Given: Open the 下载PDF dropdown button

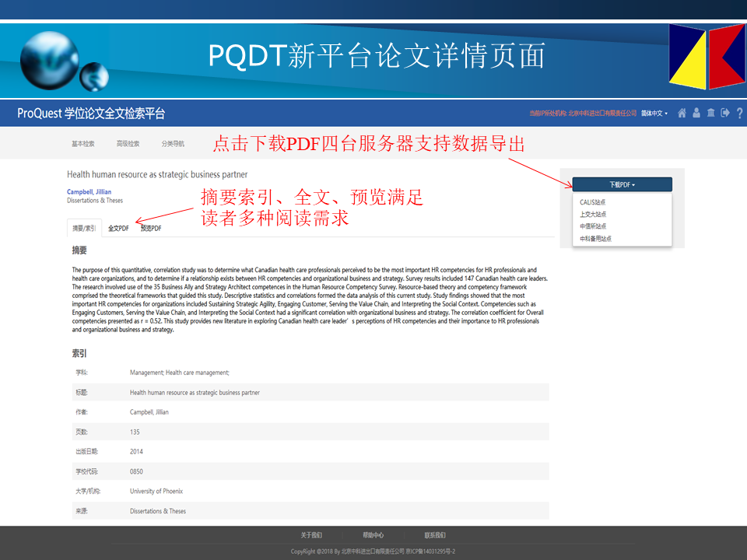Looking at the screenshot, I should (622, 184).
